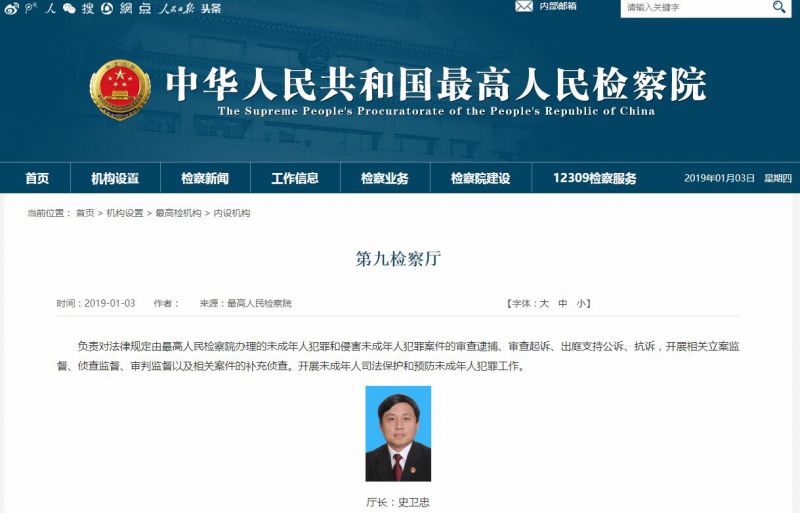Go to the 首页 nav tab
Image resolution: width=800 pixels, height=513 pixels.
[37, 178]
